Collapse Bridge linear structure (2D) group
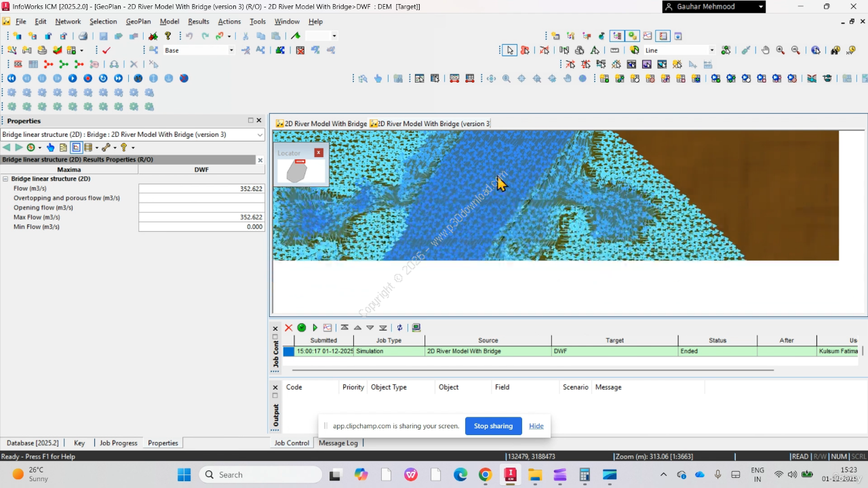The height and width of the screenshot is (488, 868). (x=5, y=179)
